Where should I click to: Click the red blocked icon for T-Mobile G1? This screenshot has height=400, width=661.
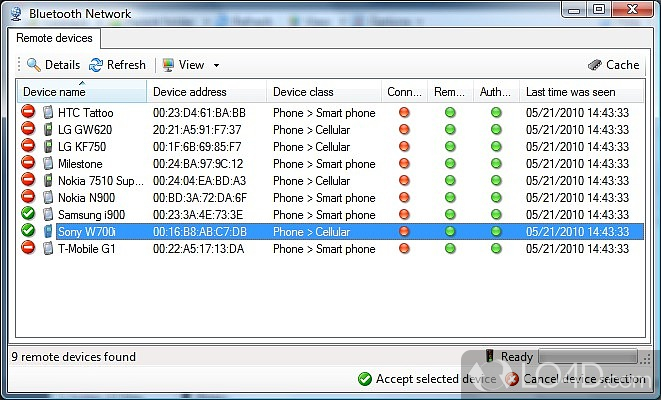pos(28,247)
